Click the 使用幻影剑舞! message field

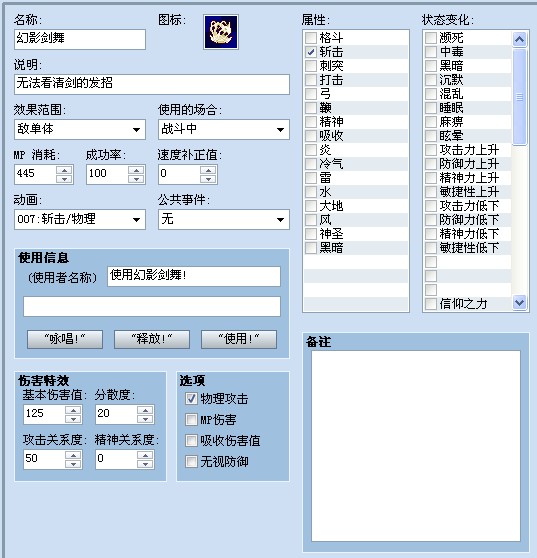(194, 276)
